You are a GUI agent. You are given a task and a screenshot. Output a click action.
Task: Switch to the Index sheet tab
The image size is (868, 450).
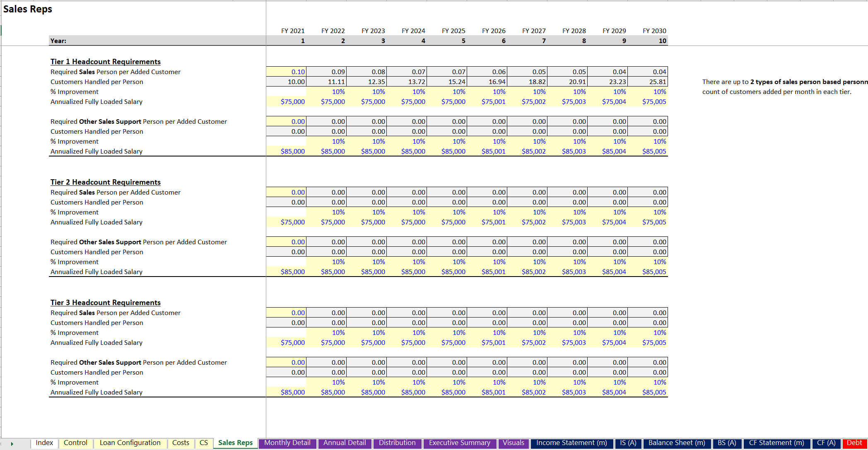(44, 443)
